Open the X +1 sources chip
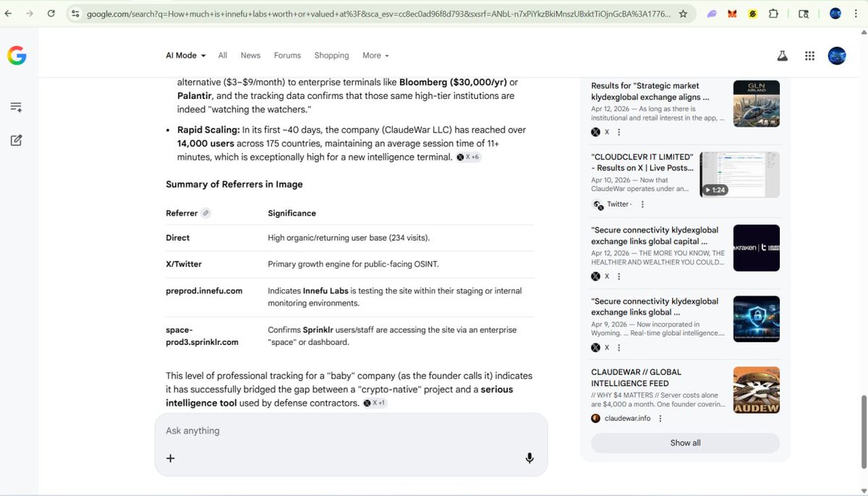Viewport: 868px width, 496px height. [375, 403]
